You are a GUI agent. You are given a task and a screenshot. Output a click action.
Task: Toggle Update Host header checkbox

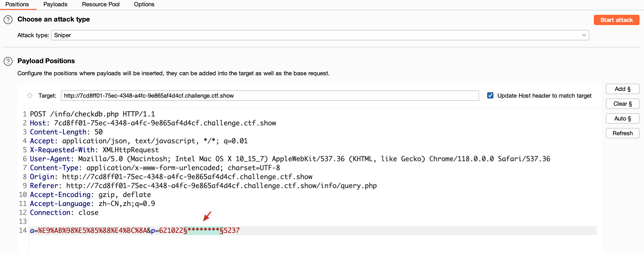tap(489, 96)
